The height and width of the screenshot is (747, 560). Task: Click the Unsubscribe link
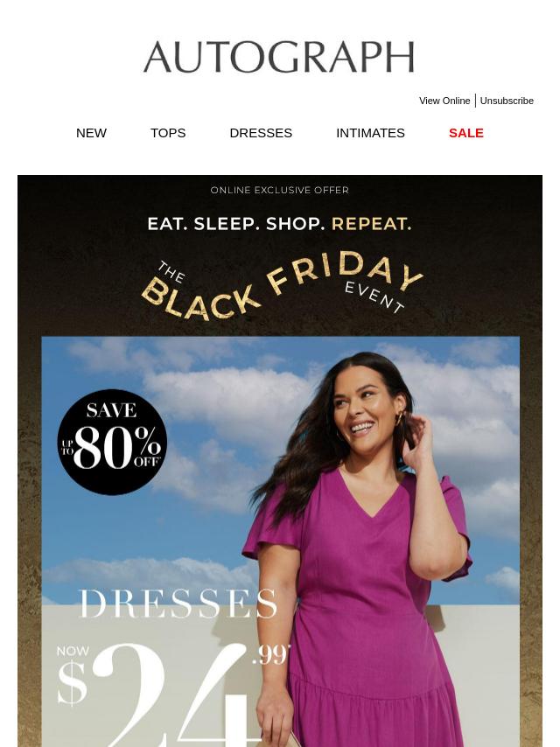tap(507, 101)
